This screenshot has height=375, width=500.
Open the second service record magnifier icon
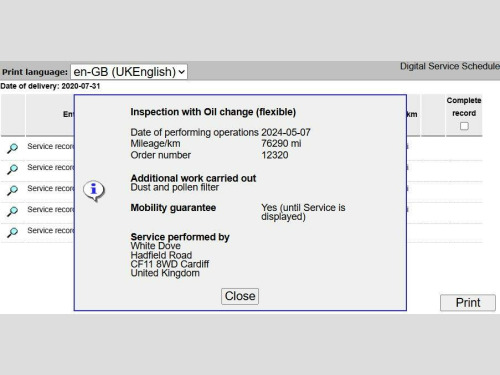(13, 169)
